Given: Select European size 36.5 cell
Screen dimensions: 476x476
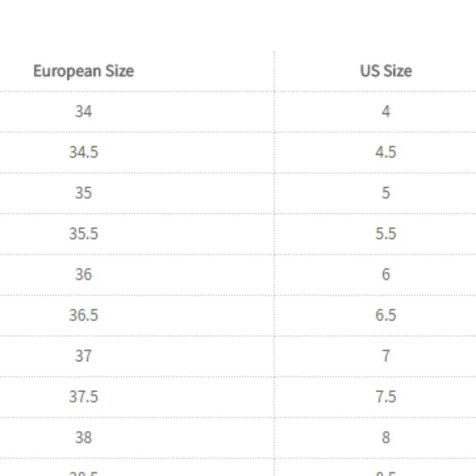Looking at the screenshot, I should 83,315.
